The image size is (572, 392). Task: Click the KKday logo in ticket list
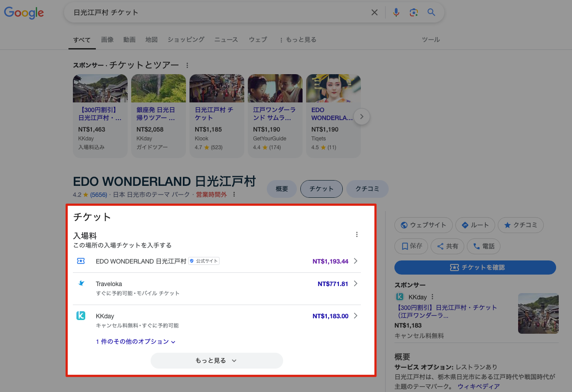coord(81,316)
